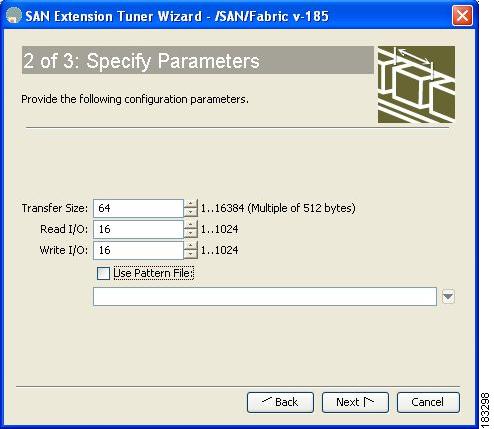This screenshot has width=494, height=429.
Task: Click the '1..16384 (Multiple of 512 bytes)' hint
Action: [x=278, y=208]
